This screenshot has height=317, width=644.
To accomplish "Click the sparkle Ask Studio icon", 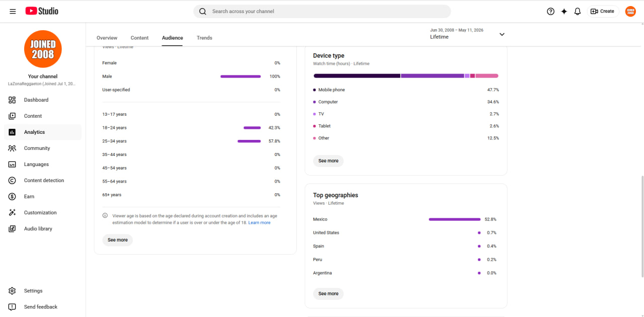I will (x=564, y=11).
